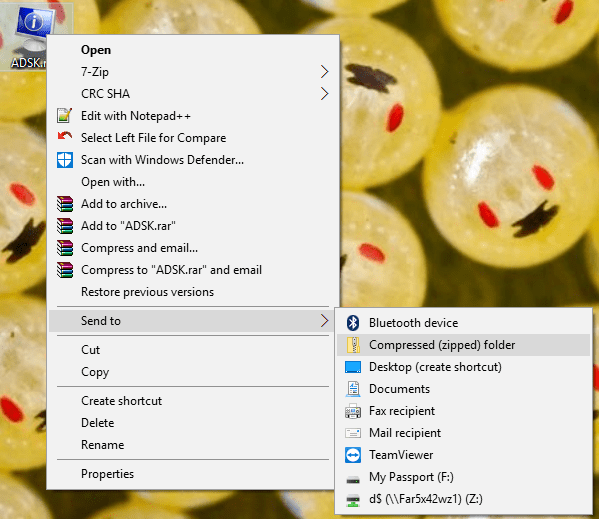
Task: Send to Bluetooth device
Action: [463, 323]
